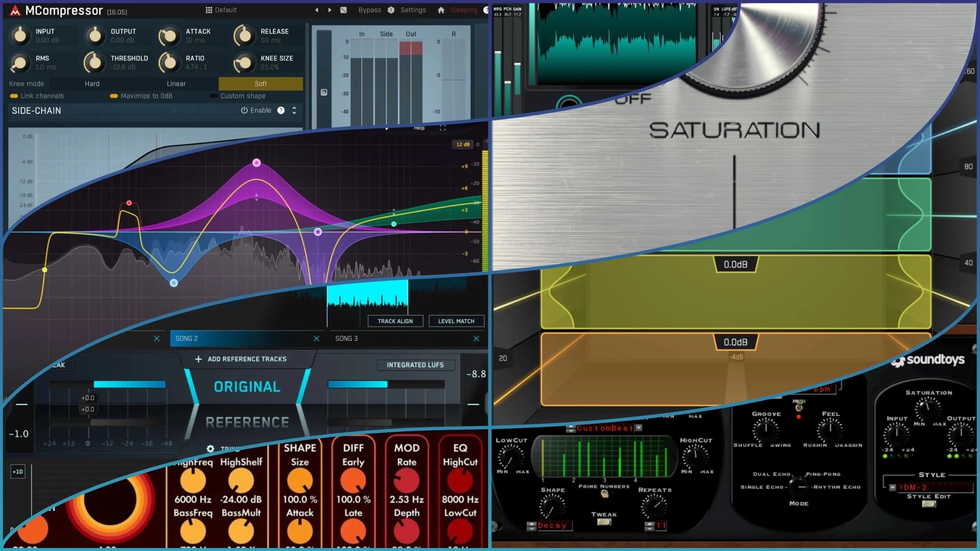Open MCompressor Settings
The width and height of the screenshot is (980, 551).
tap(413, 10)
